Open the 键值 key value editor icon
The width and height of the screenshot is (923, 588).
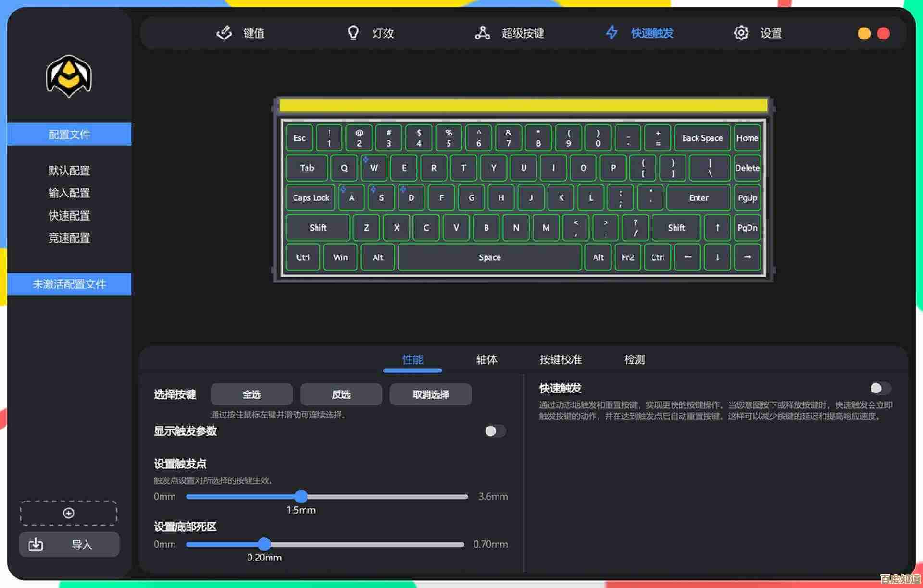pos(224,33)
